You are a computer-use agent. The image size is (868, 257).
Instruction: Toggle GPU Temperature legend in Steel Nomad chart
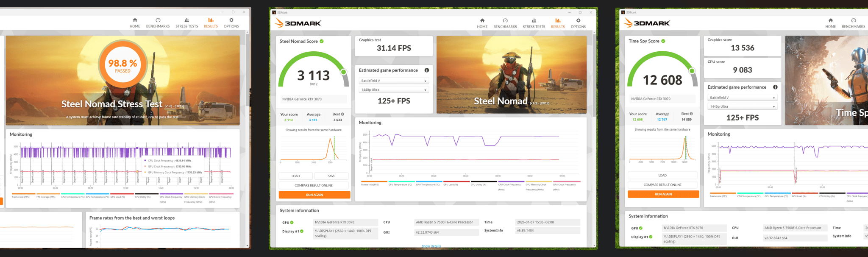point(428,183)
